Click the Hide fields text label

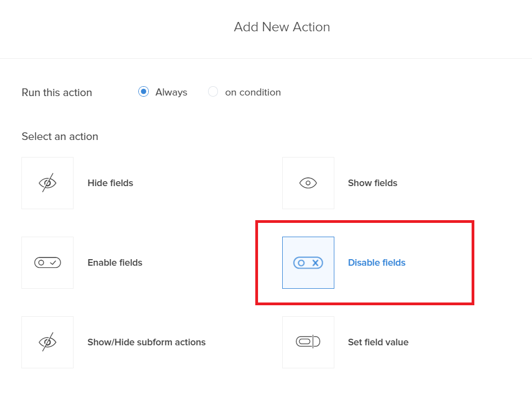pyautogui.click(x=110, y=183)
